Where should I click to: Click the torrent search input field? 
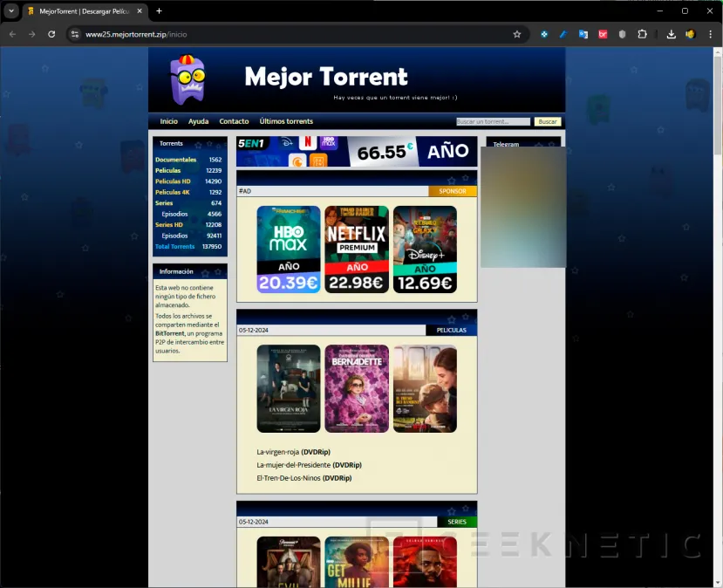tap(493, 121)
